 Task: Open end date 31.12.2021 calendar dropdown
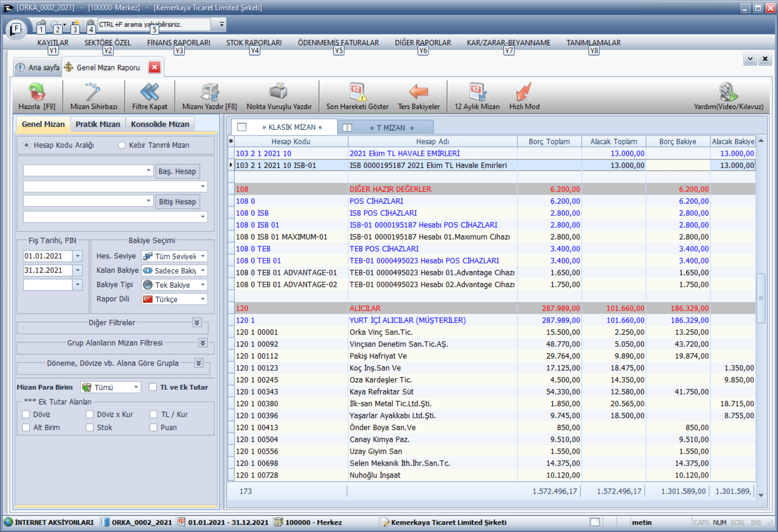pyautogui.click(x=78, y=270)
